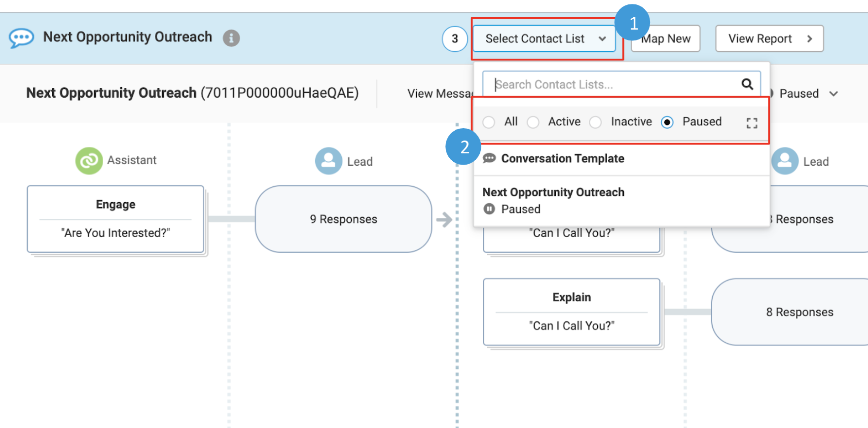Click the chat bubble conversation icon in header
868x428 pixels.
(x=21, y=38)
